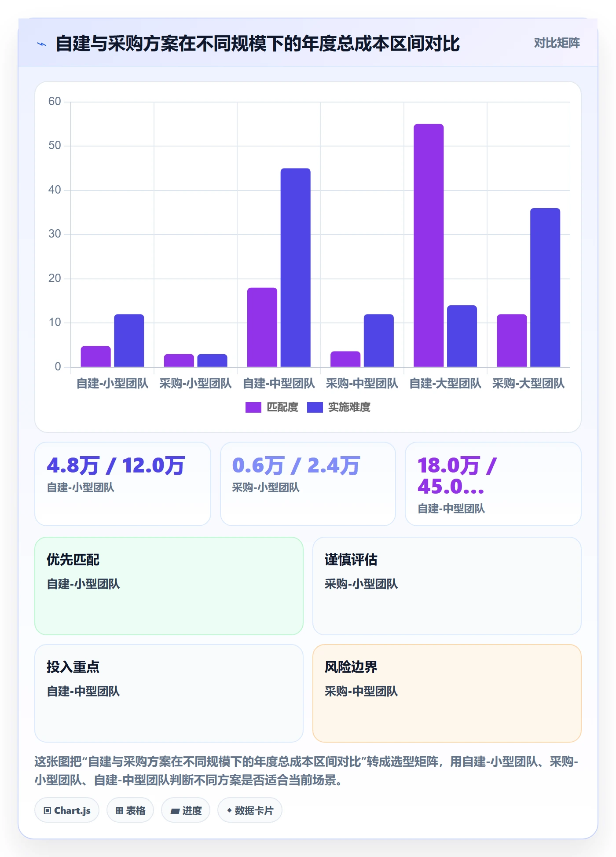Select the 投入重点 matrix card
The height and width of the screenshot is (857, 616).
point(169,693)
